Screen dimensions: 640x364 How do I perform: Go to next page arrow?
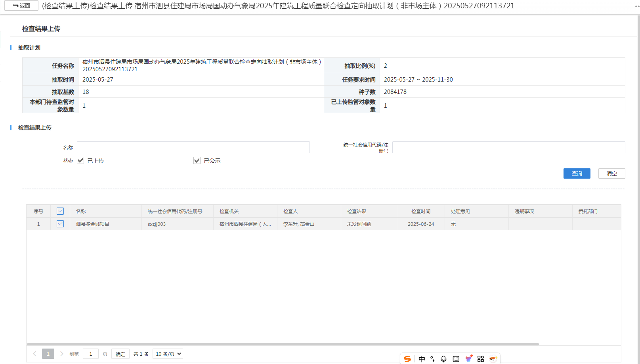(61, 354)
